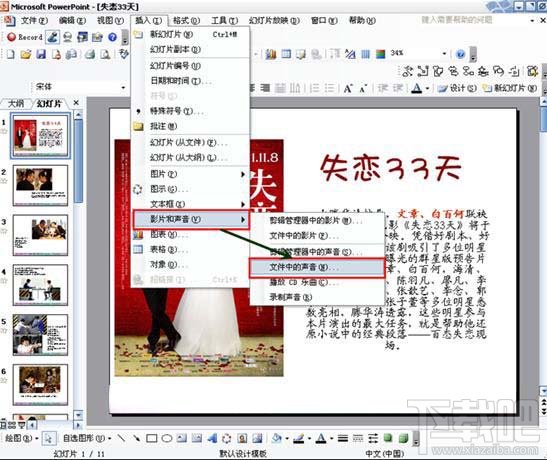Select slide 2 thumbnail
This screenshot has height=460, width=547.
40,186
